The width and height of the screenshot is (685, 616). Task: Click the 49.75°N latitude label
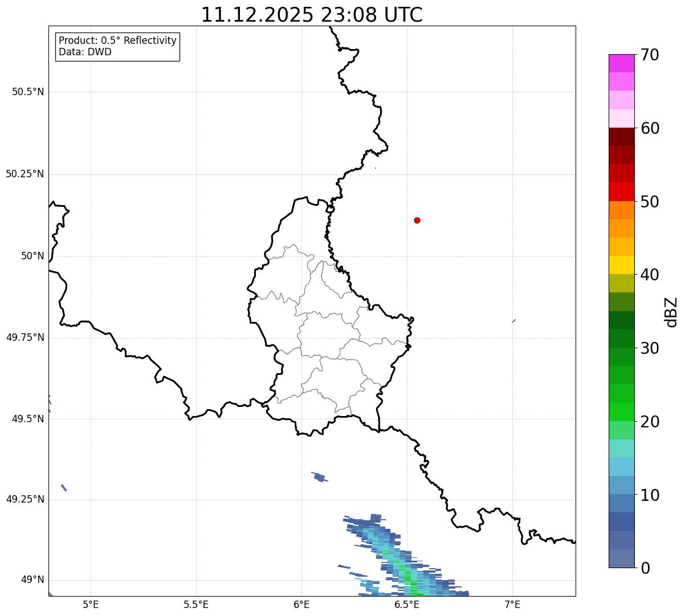coord(25,337)
